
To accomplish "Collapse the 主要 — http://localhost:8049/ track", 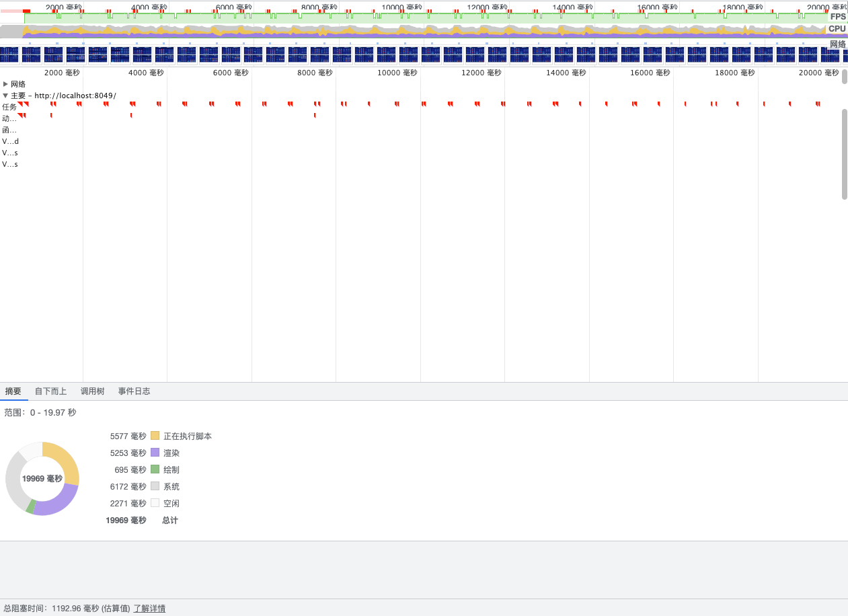I will tap(5, 95).
